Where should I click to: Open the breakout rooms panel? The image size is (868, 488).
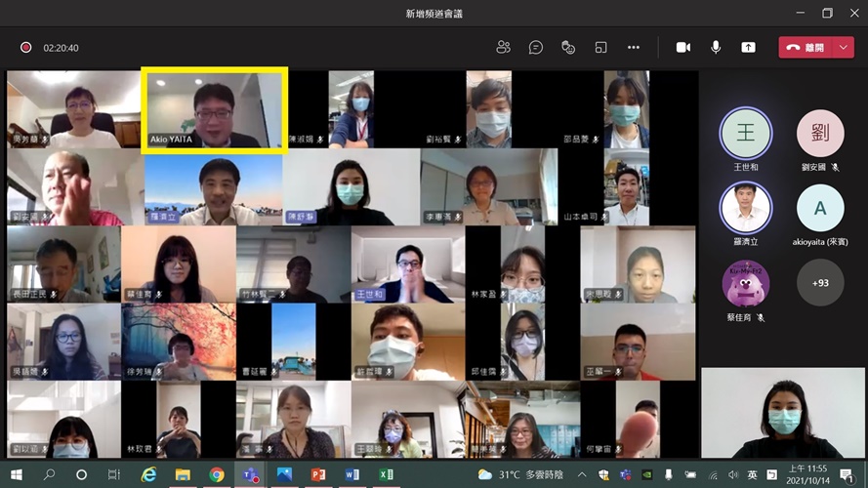(x=601, y=47)
